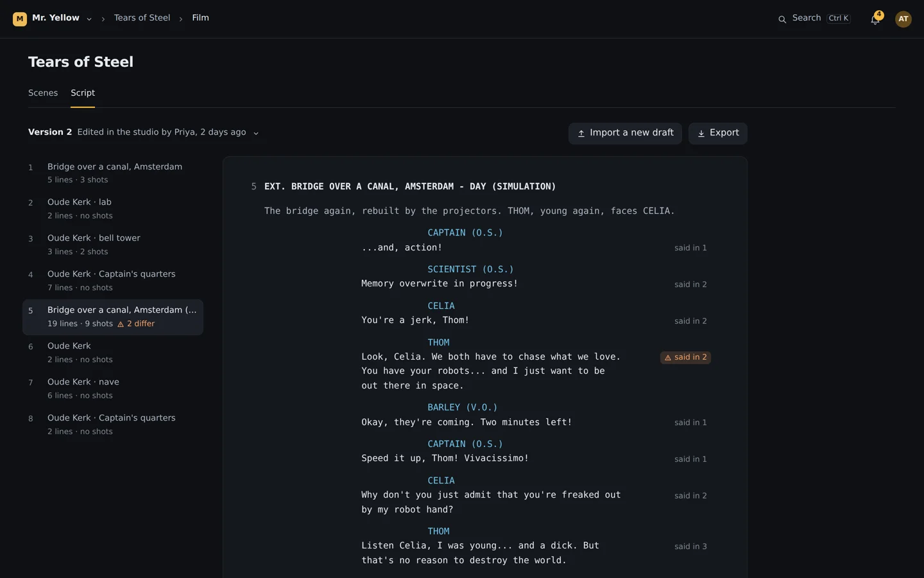Click 'said in 1' beside '...and, action!'

690,248
